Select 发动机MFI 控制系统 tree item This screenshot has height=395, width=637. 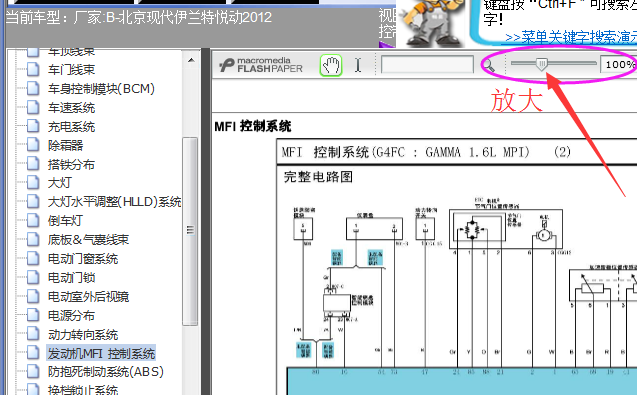coord(101,354)
